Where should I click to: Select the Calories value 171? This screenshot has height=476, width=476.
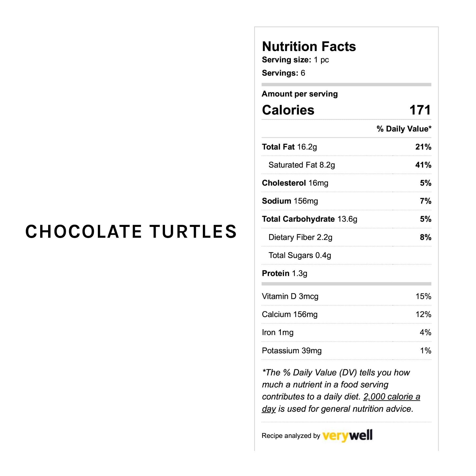click(420, 110)
